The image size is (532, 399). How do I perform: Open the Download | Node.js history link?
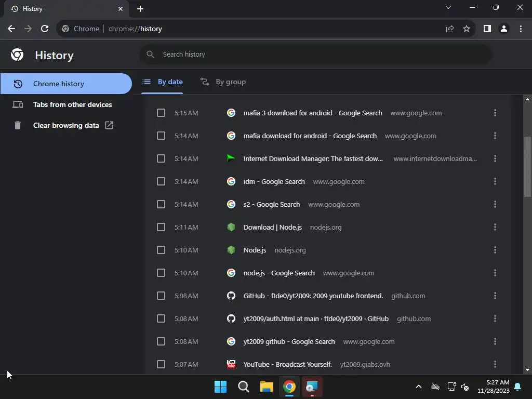pyautogui.click(x=272, y=228)
